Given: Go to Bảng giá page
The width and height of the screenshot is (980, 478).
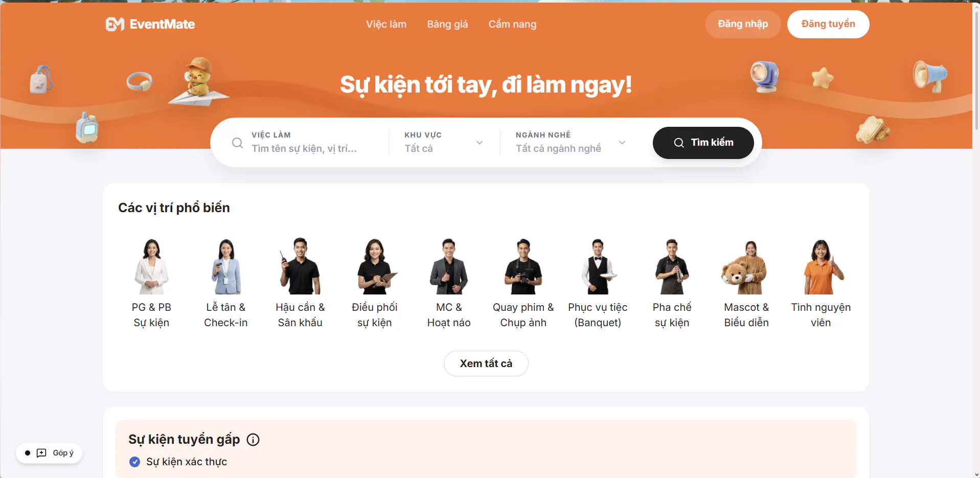Looking at the screenshot, I should coord(447,24).
